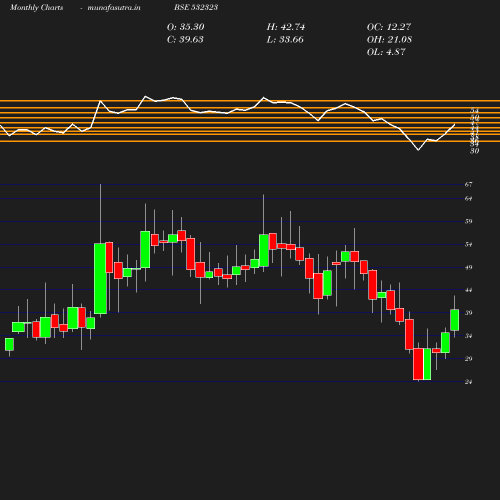Click the lowest dip of the white indicator line

point(418,150)
